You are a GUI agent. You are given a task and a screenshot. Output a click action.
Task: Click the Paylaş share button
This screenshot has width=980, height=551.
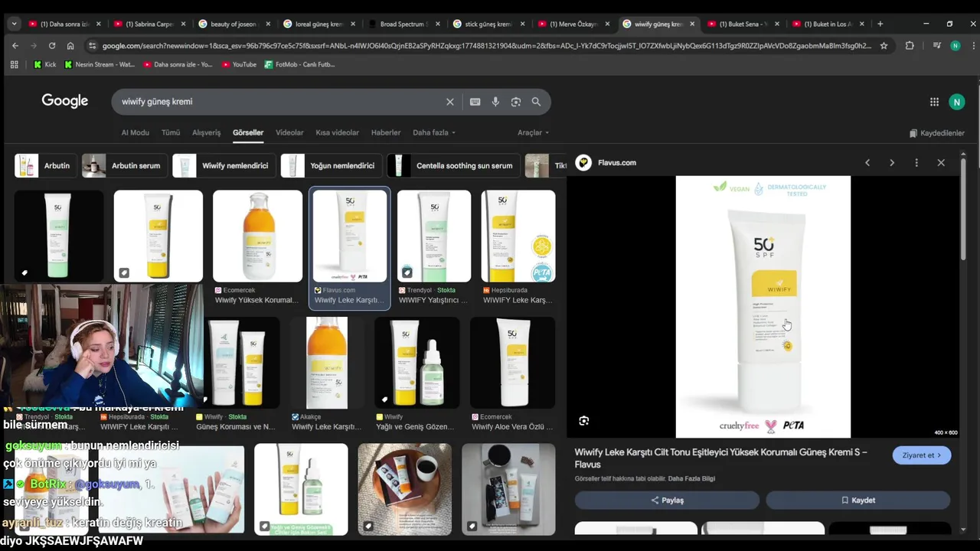pos(667,500)
